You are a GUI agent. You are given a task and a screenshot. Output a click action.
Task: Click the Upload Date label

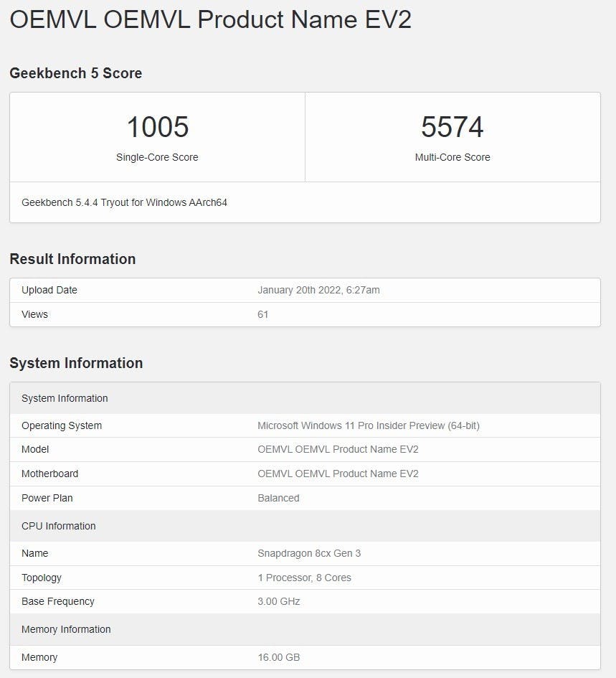(x=49, y=290)
